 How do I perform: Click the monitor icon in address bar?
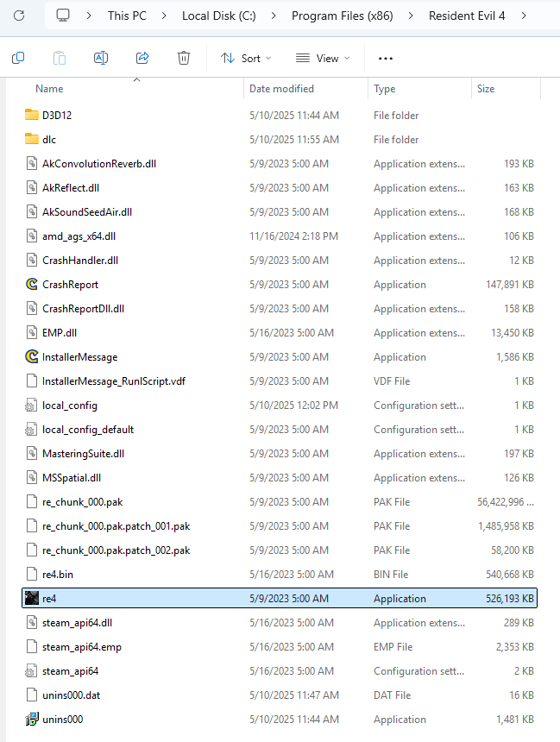[x=63, y=16]
